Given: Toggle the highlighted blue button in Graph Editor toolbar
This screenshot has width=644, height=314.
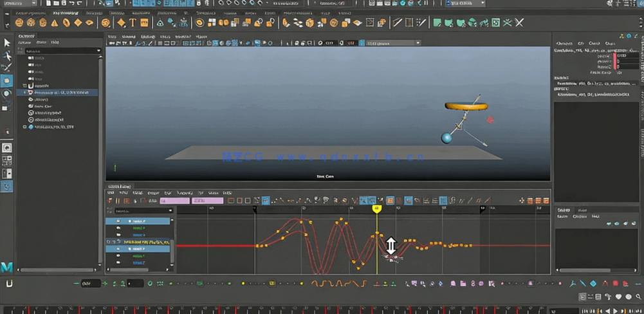Looking at the screenshot, I should pyautogui.click(x=266, y=201).
